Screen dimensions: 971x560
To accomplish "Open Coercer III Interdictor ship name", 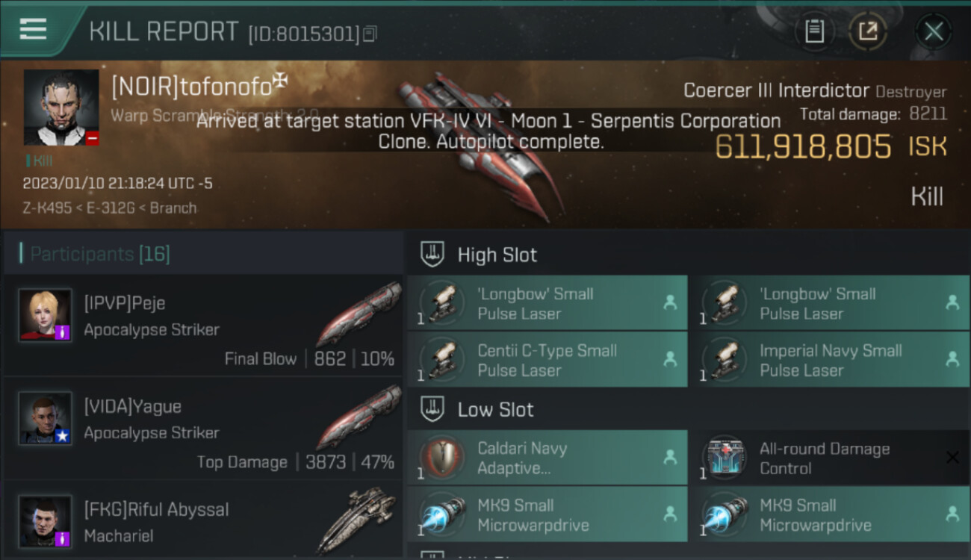I will 777,91.
